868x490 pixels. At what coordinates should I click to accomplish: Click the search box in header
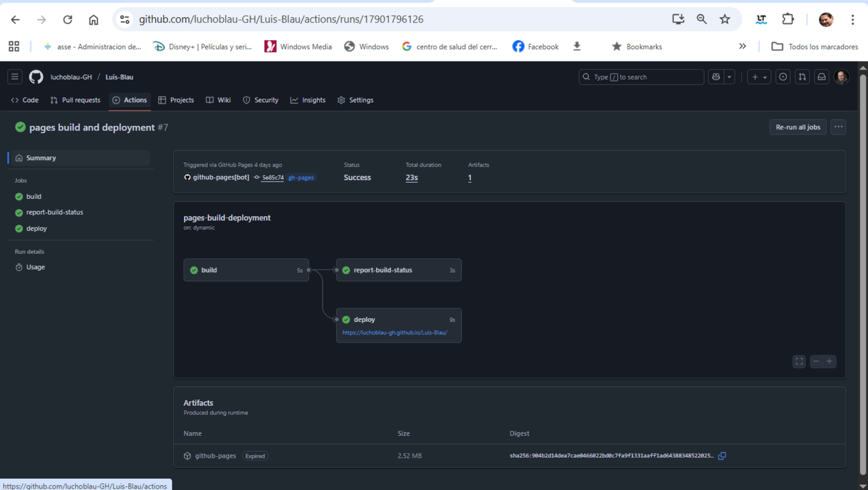(641, 77)
